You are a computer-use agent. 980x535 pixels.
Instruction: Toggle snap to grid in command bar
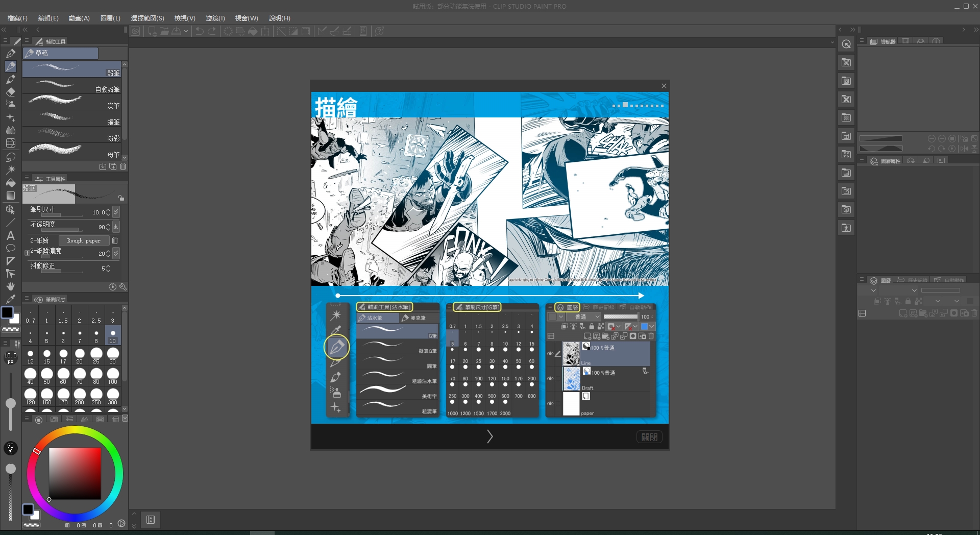click(x=347, y=31)
